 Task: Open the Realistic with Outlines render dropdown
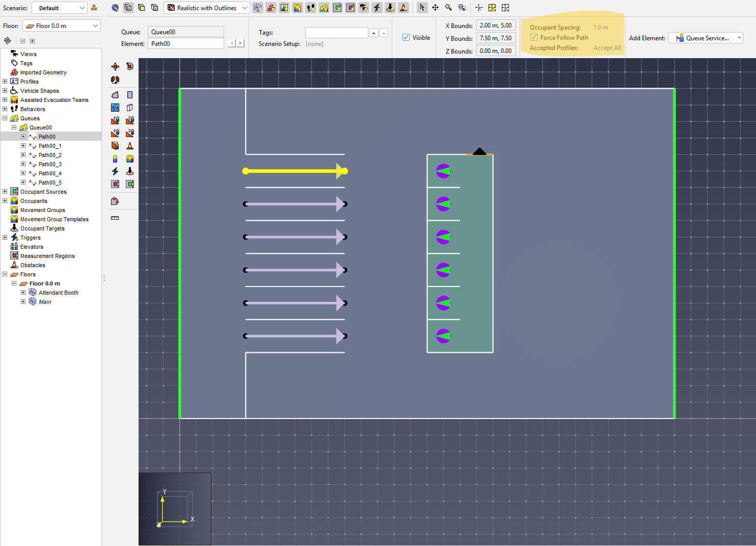[x=207, y=8]
